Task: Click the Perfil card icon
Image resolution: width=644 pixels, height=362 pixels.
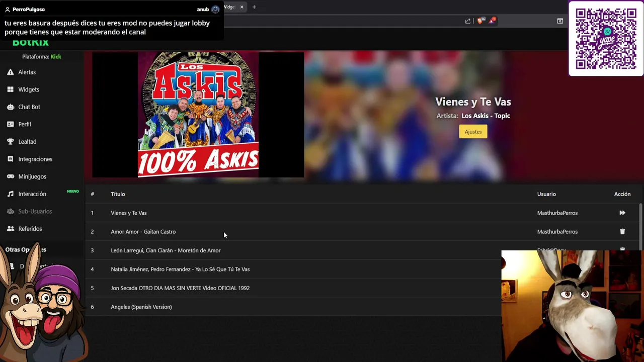Action: (10, 124)
